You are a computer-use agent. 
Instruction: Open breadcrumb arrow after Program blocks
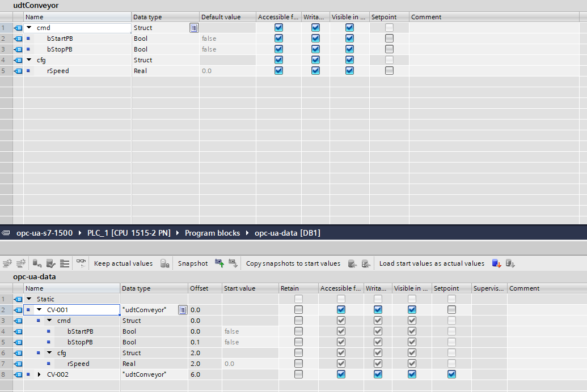pyautogui.click(x=247, y=233)
